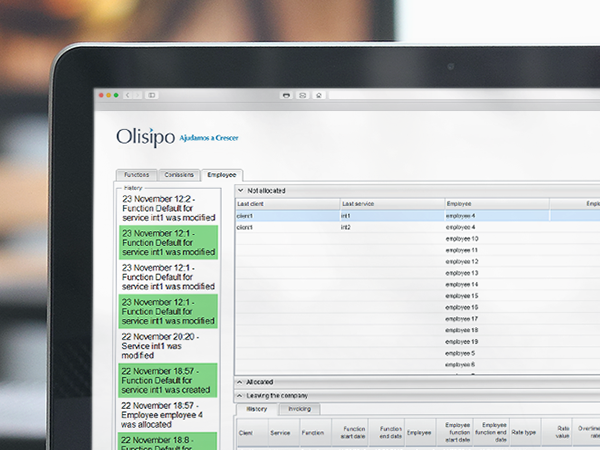Select employee 14 row
This screenshot has height=450, width=600.
[417, 285]
